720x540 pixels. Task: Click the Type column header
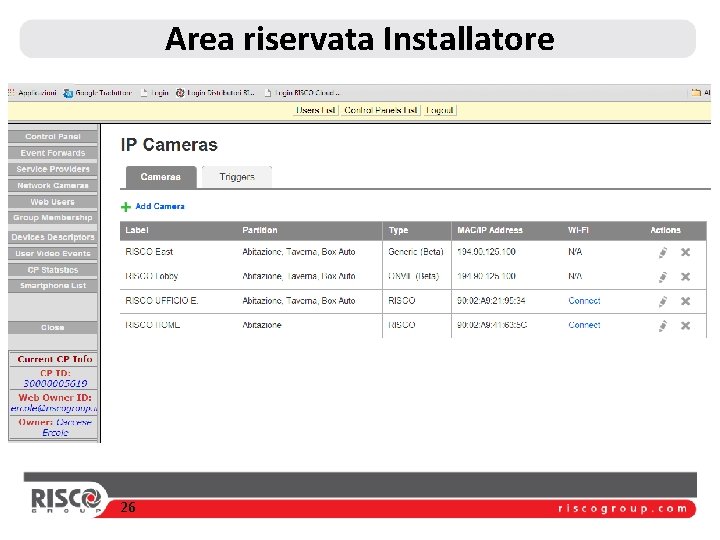tap(399, 230)
